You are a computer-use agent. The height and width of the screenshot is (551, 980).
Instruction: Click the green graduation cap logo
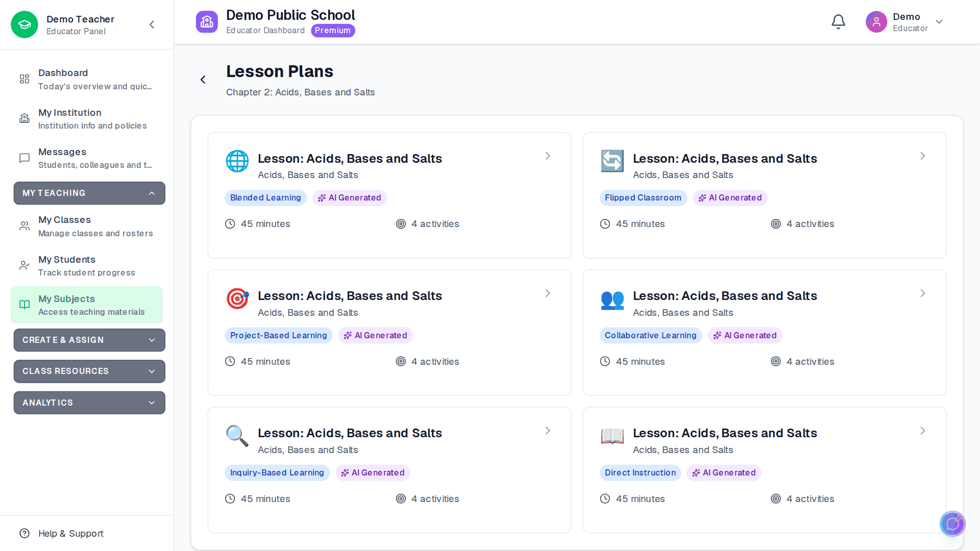[24, 24]
